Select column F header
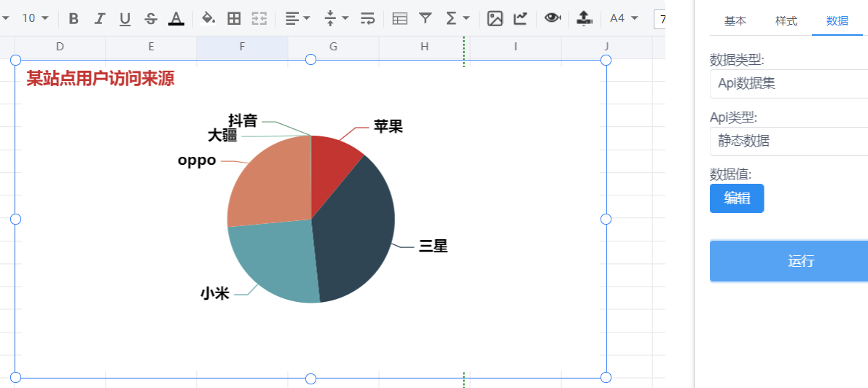Image resolution: width=868 pixels, height=388 pixels. point(242,47)
